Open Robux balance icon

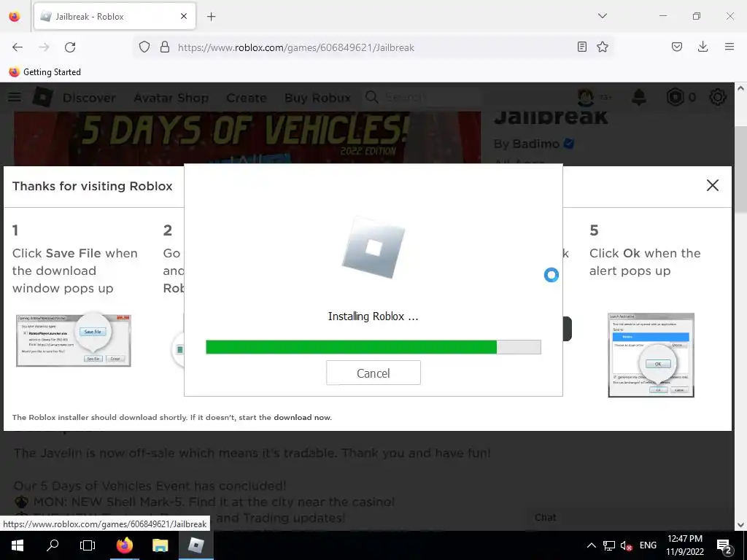point(675,97)
